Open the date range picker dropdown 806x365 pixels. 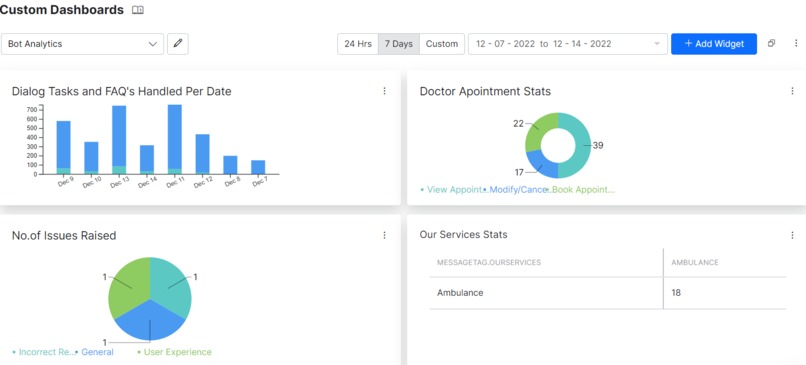567,44
